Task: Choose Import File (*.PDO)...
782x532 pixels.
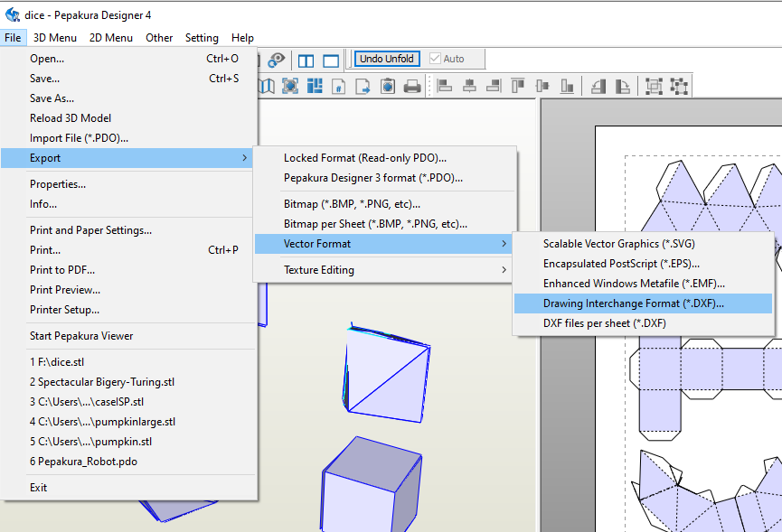Action: point(128,138)
